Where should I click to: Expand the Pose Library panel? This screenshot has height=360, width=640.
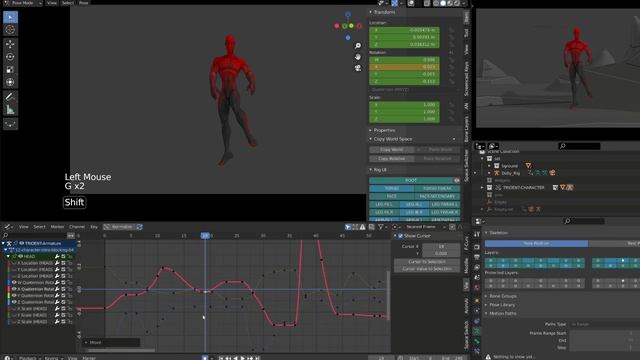[486, 305]
